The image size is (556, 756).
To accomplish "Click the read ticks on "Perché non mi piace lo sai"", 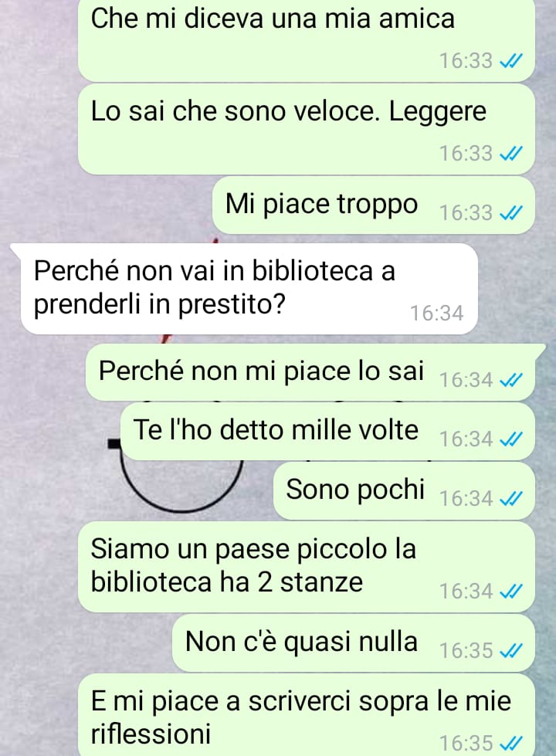I will [x=510, y=381].
